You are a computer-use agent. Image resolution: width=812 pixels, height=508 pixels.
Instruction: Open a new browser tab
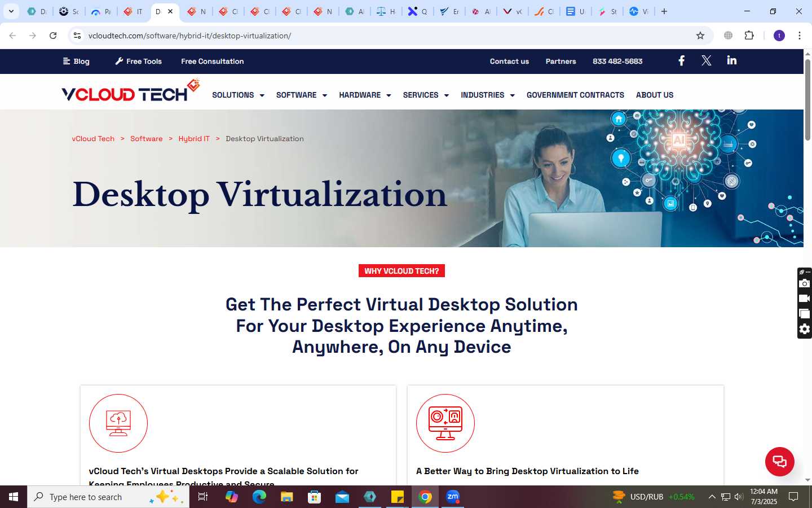664,11
